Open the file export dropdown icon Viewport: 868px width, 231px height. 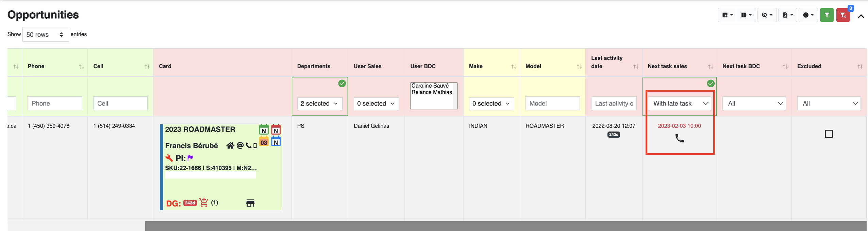point(787,15)
